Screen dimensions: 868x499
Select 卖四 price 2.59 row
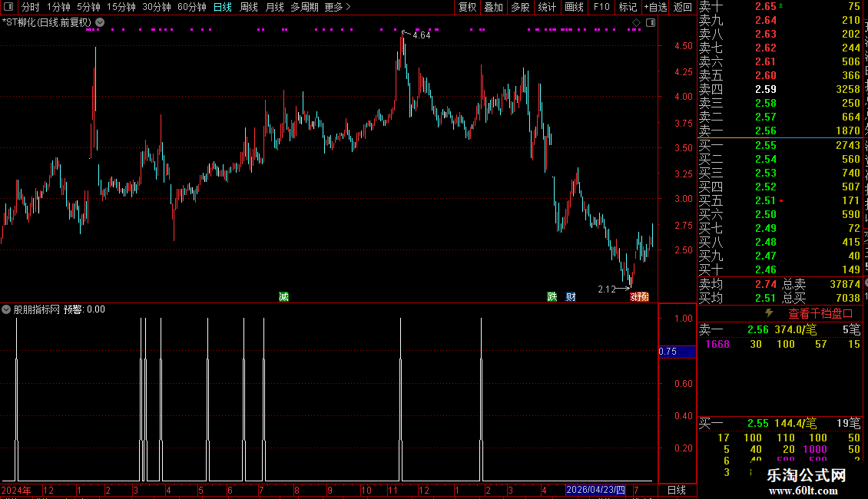(780, 89)
